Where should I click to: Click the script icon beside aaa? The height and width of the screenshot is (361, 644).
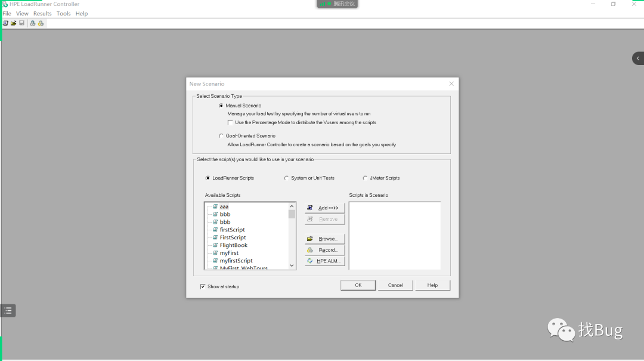coord(215,206)
